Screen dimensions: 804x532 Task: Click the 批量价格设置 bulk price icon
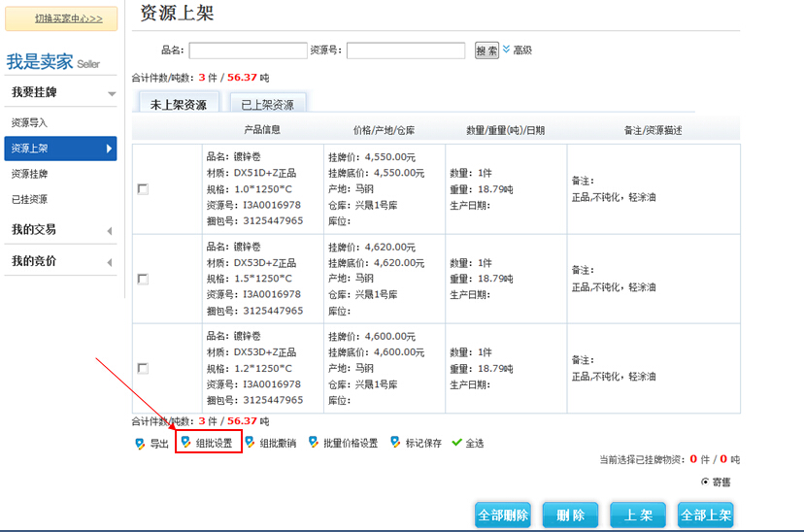pyautogui.click(x=313, y=442)
